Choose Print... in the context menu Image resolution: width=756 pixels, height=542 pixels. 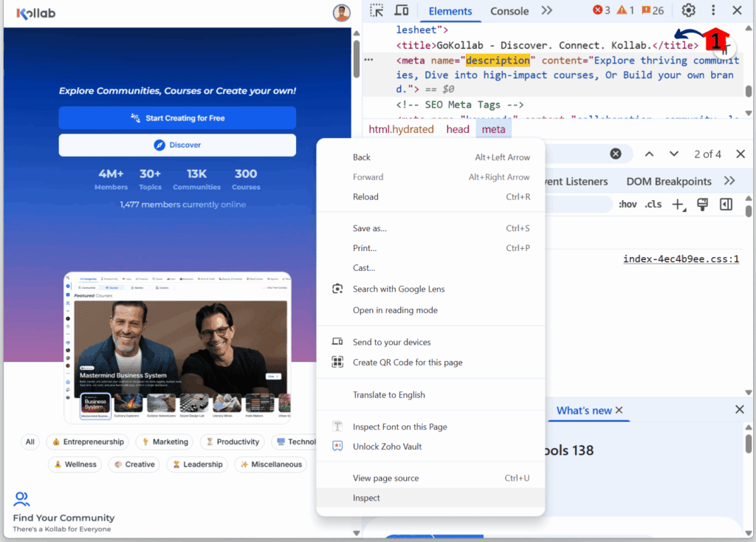pyautogui.click(x=430, y=248)
